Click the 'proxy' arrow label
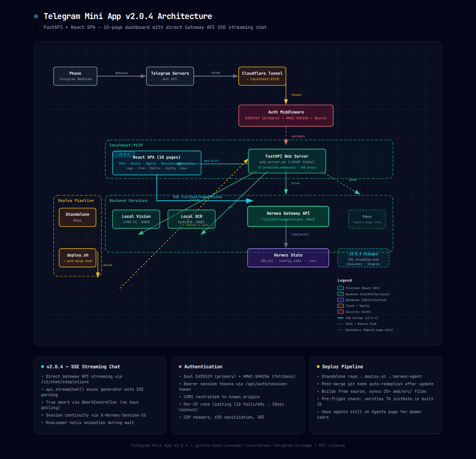The image size is (476, 459). 295,183
